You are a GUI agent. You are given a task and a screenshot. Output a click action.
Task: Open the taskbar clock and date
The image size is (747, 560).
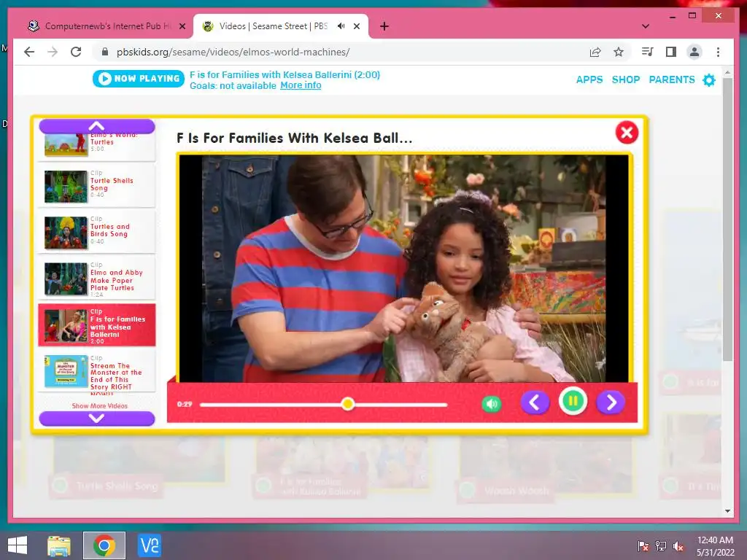[715, 546]
